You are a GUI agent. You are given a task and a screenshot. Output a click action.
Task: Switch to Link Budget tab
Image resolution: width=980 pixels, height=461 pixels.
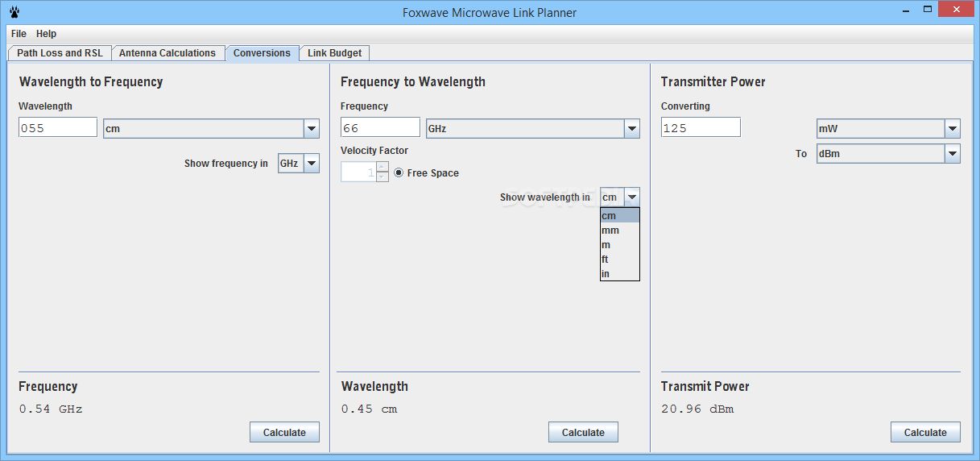pyautogui.click(x=335, y=53)
